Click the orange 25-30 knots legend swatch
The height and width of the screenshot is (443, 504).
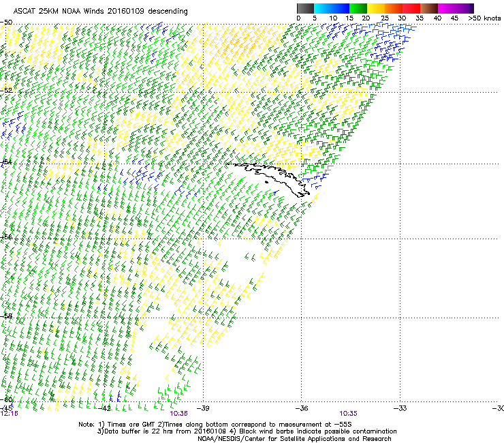point(394,8)
